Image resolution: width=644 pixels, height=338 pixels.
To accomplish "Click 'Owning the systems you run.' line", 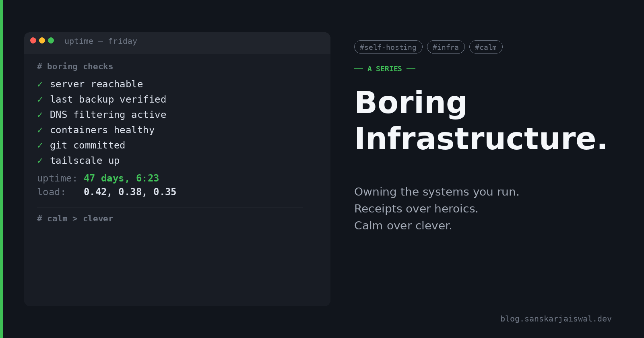I will tap(437, 192).
